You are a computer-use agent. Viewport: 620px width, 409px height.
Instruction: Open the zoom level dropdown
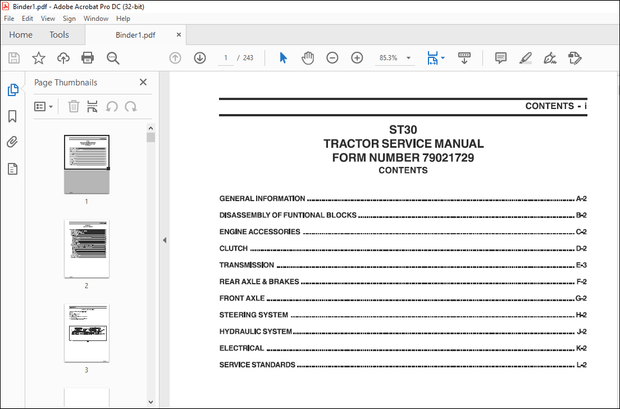pos(408,58)
